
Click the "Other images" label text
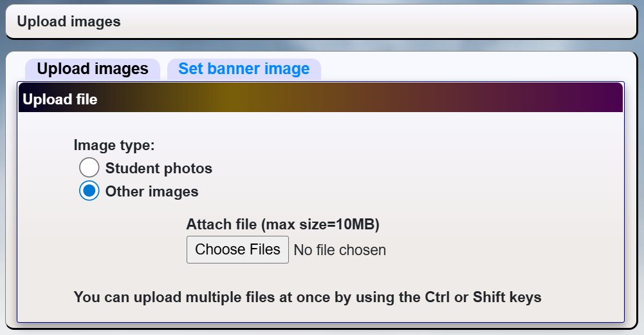152,191
